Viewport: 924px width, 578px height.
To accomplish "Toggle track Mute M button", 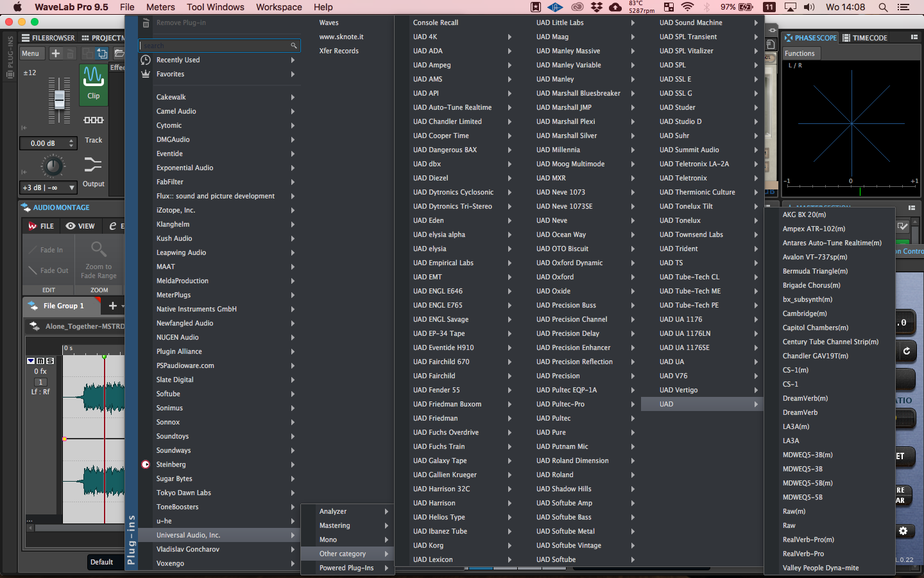I will [x=41, y=361].
